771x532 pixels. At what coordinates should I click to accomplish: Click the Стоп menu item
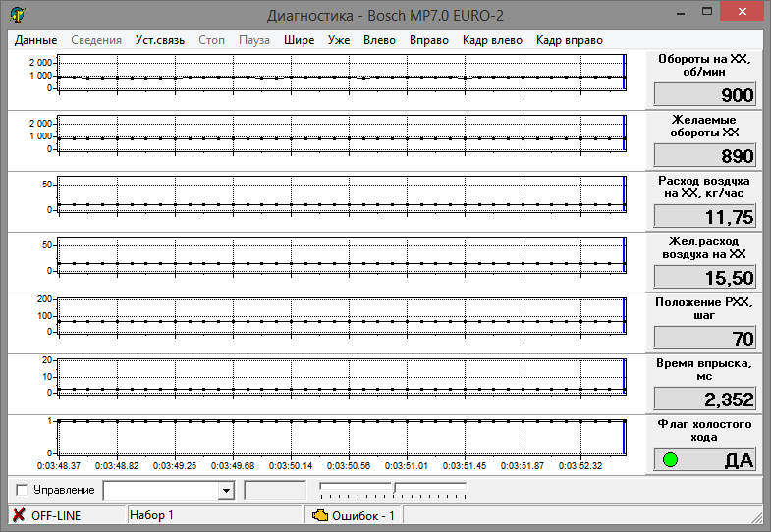pyautogui.click(x=211, y=40)
